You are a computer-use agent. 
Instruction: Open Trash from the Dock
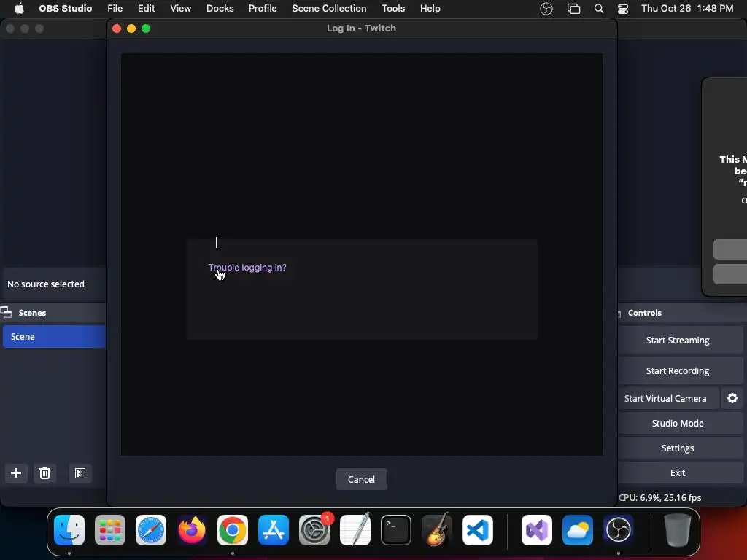click(x=678, y=530)
